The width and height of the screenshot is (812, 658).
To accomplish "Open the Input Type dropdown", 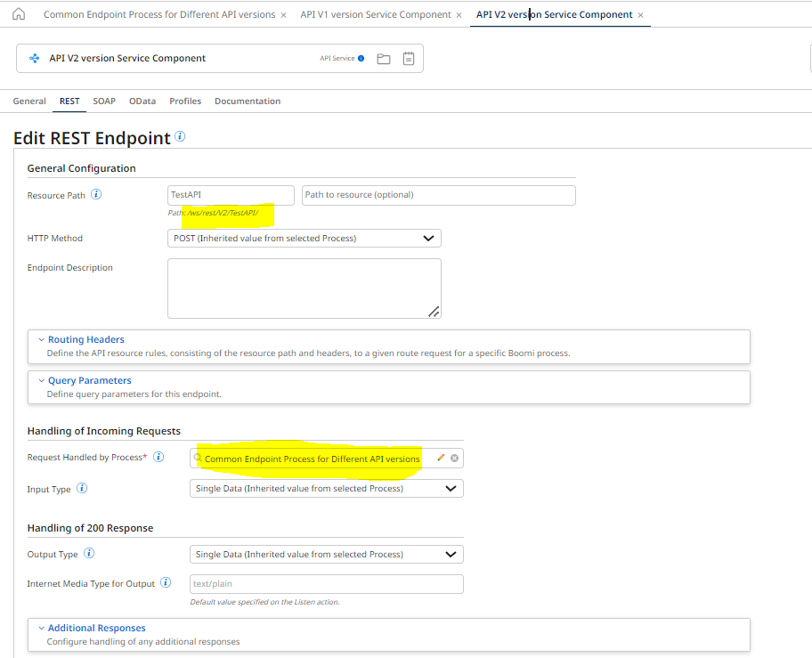I will point(325,488).
